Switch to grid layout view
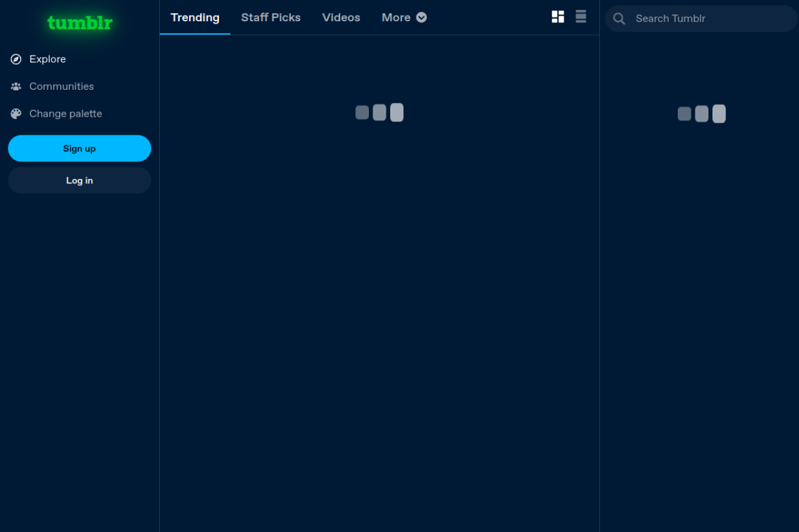 [558, 17]
